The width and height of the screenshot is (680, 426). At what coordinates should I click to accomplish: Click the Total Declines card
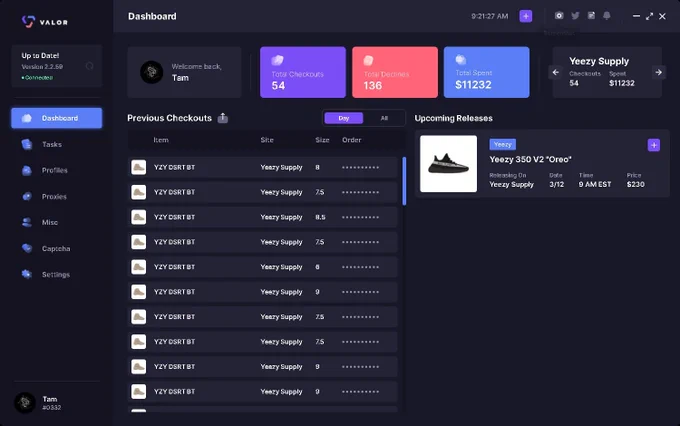point(395,72)
